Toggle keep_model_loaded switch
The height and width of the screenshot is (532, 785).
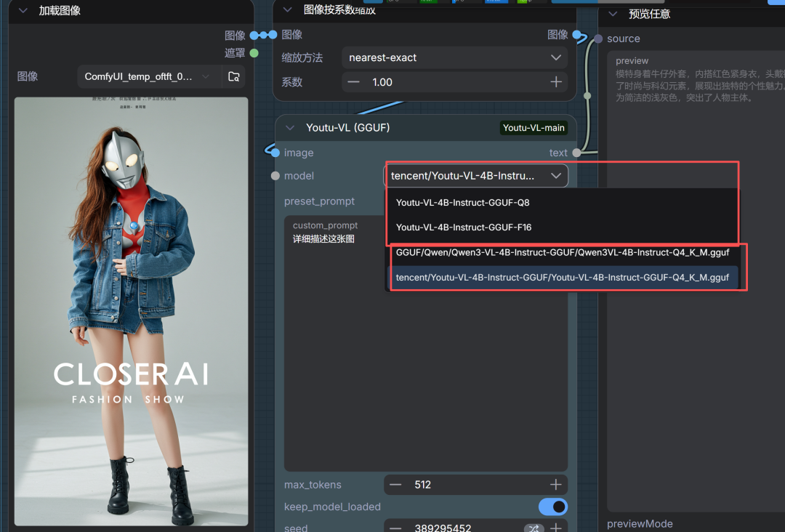[552, 507]
